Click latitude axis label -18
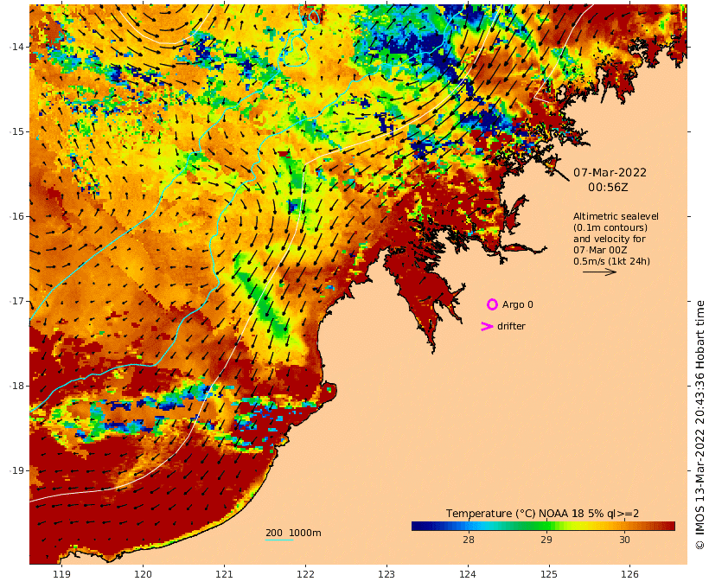Screen dimensions: 709x588 coord(16,386)
